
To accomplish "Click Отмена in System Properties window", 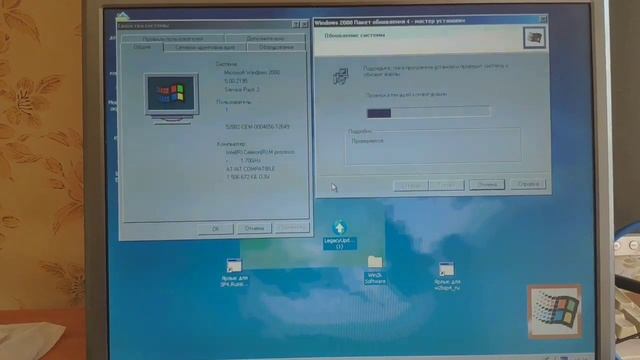I will coord(254,228).
